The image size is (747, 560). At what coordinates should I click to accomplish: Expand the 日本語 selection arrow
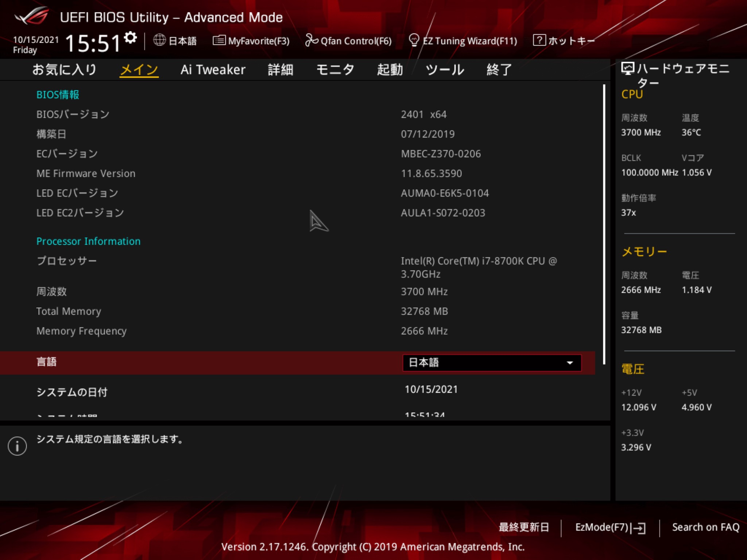(570, 363)
